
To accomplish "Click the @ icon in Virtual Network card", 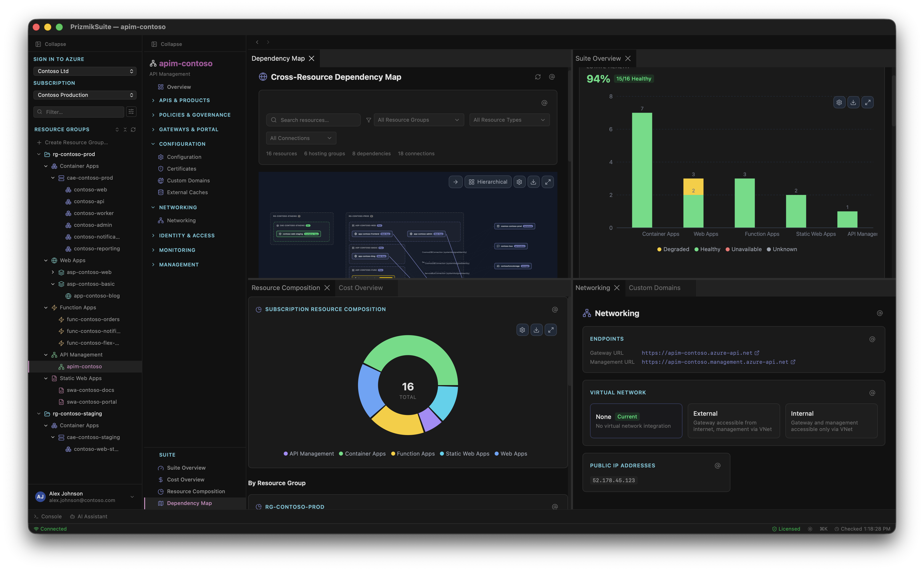I will click(x=872, y=393).
